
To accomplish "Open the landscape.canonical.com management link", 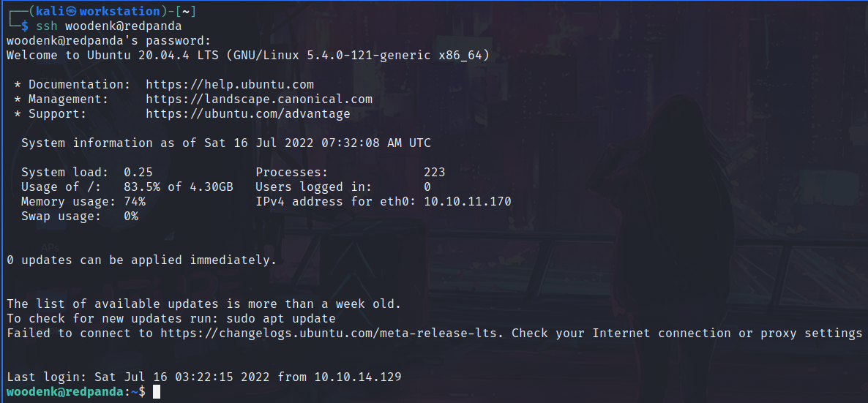I will pyautogui.click(x=259, y=99).
